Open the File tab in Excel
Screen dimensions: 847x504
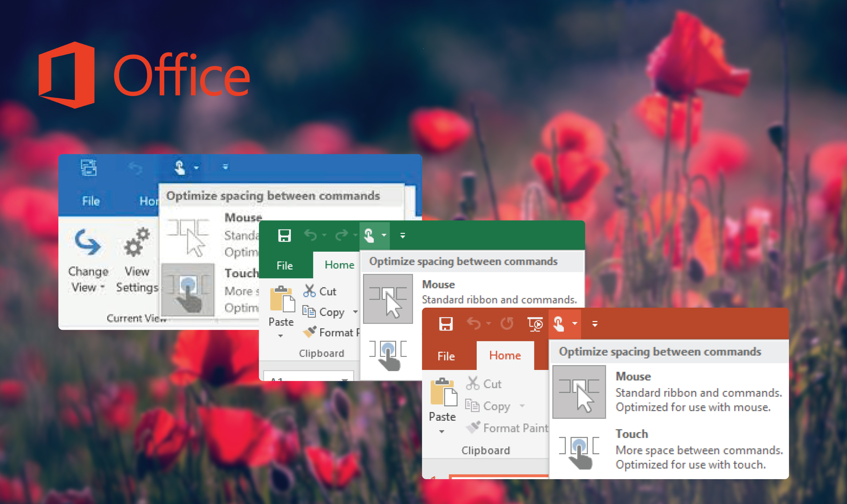285,265
